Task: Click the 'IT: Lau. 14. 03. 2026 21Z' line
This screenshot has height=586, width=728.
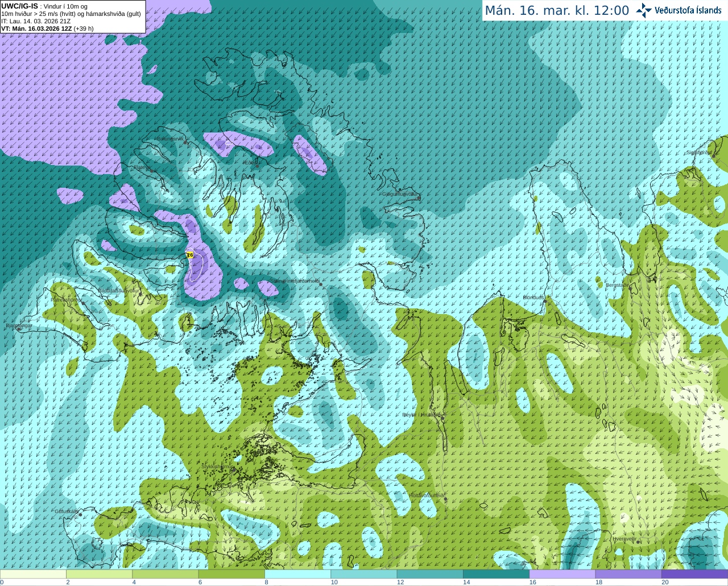Action: coord(36,21)
